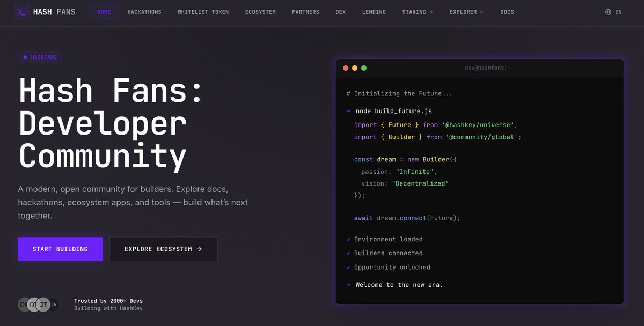Navigate to the Ecosystem section
The width and height of the screenshot is (644, 326).
(x=260, y=12)
